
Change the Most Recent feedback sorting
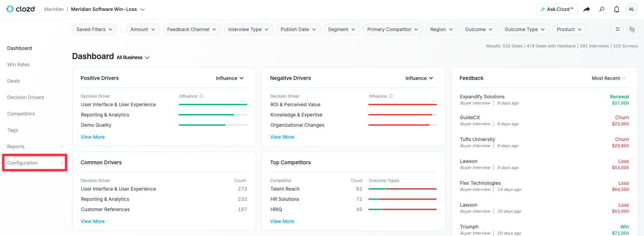point(608,78)
